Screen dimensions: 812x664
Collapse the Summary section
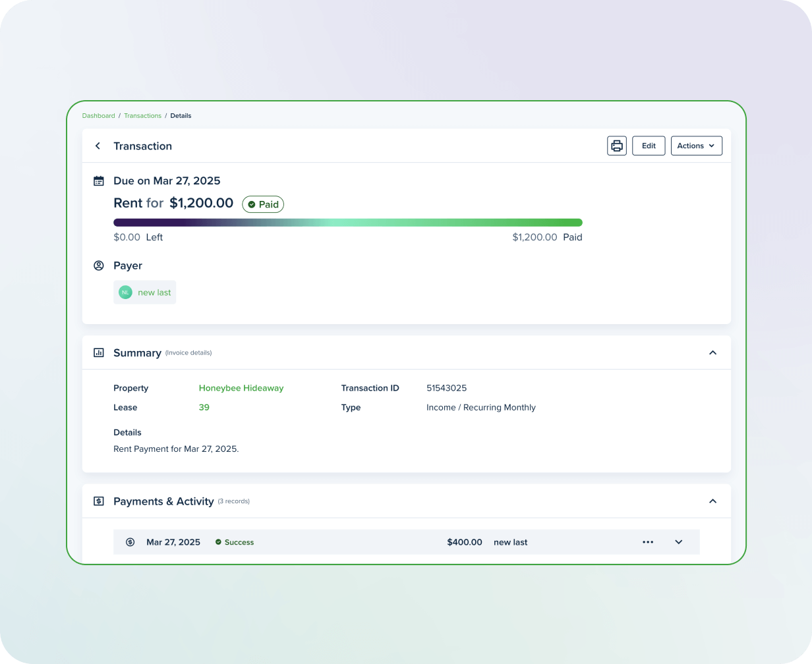tap(712, 353)
